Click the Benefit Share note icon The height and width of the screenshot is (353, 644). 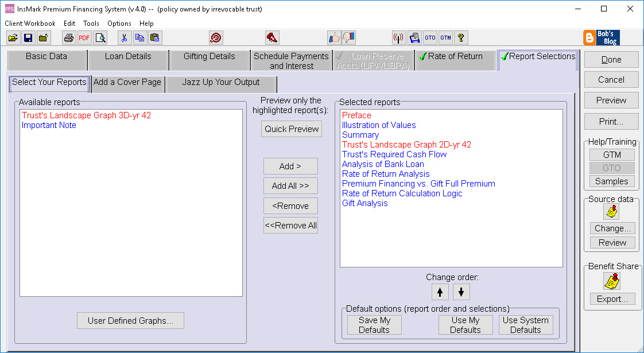(x=611, y=280)
